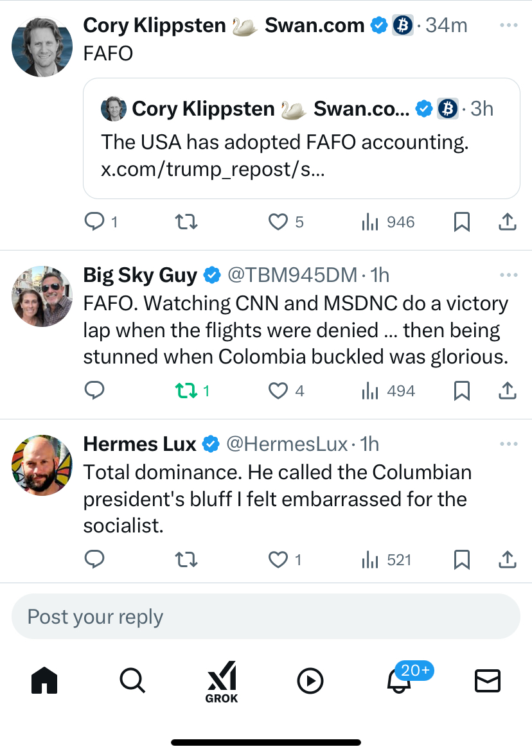
Task: Repost Cory Klippsten's FAFO post
Action: click(186, 222)
